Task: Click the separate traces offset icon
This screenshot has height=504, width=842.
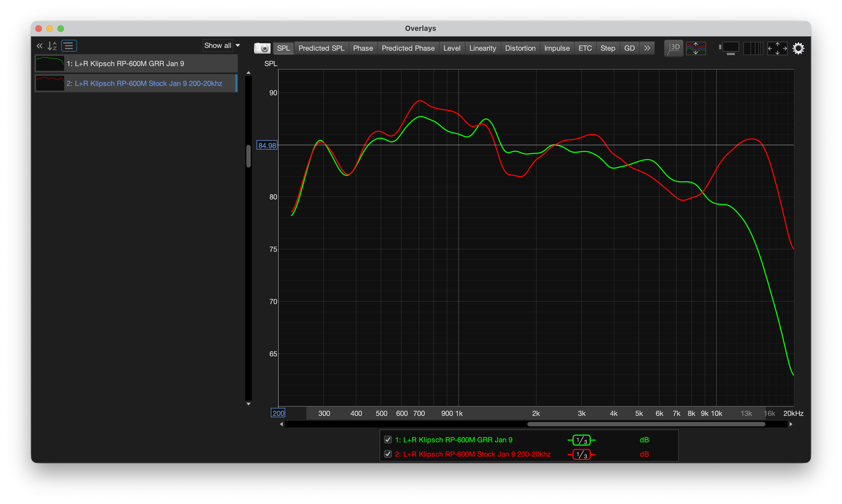Action: [x=696, y=48]
